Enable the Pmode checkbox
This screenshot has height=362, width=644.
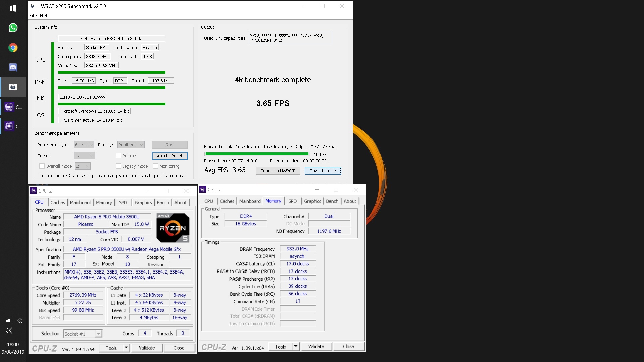point(118,156)
